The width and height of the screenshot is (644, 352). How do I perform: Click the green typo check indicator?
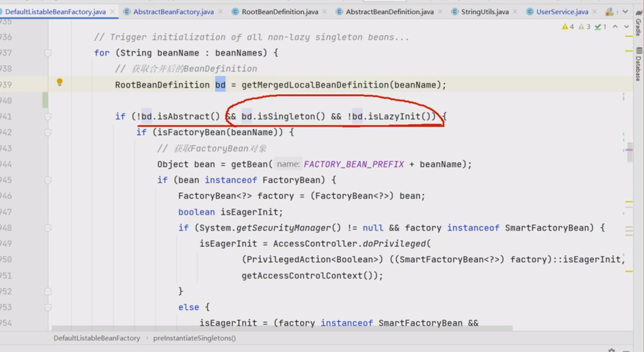[x=600, y=27]
